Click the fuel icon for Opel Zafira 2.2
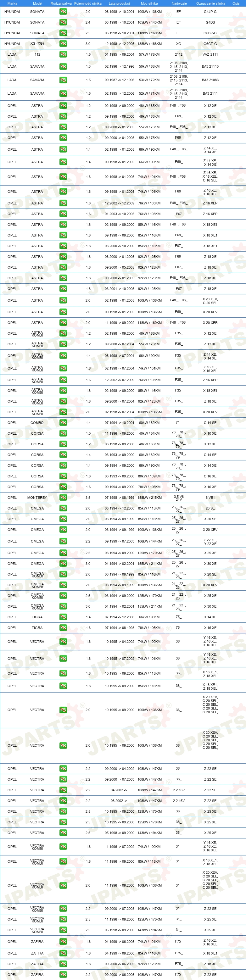Screen dimensions: 246x980 pos(63,974)
